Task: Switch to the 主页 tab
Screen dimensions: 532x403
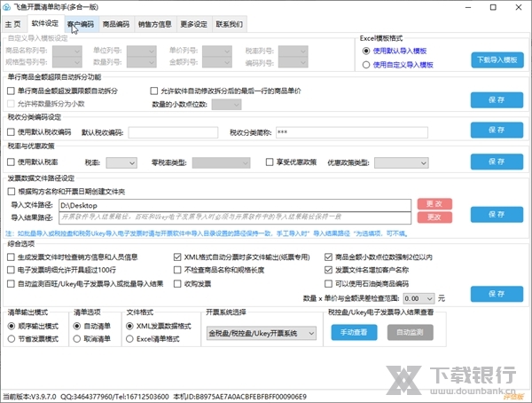Action: pyautogui.click(x=13, y=24)
